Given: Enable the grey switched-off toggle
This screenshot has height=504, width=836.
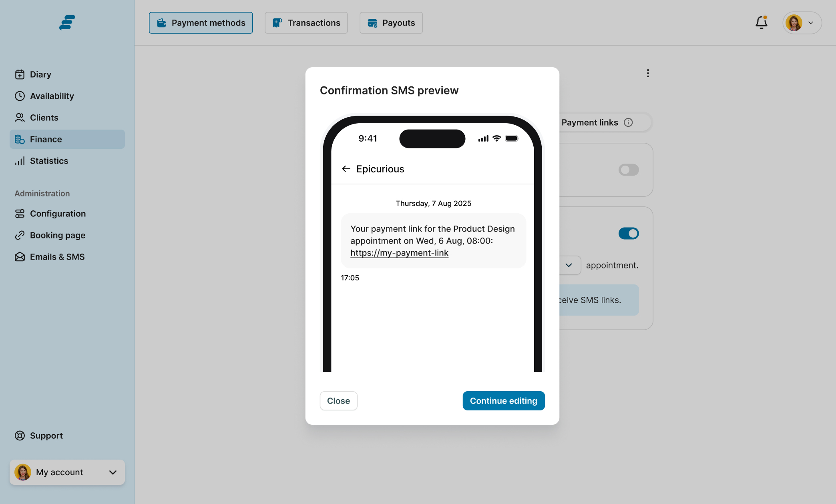Looking at the screenshot, I should point(628,170).
